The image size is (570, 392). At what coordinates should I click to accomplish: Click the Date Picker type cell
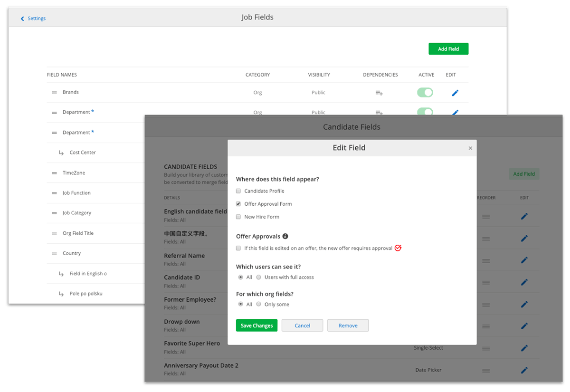428,370
